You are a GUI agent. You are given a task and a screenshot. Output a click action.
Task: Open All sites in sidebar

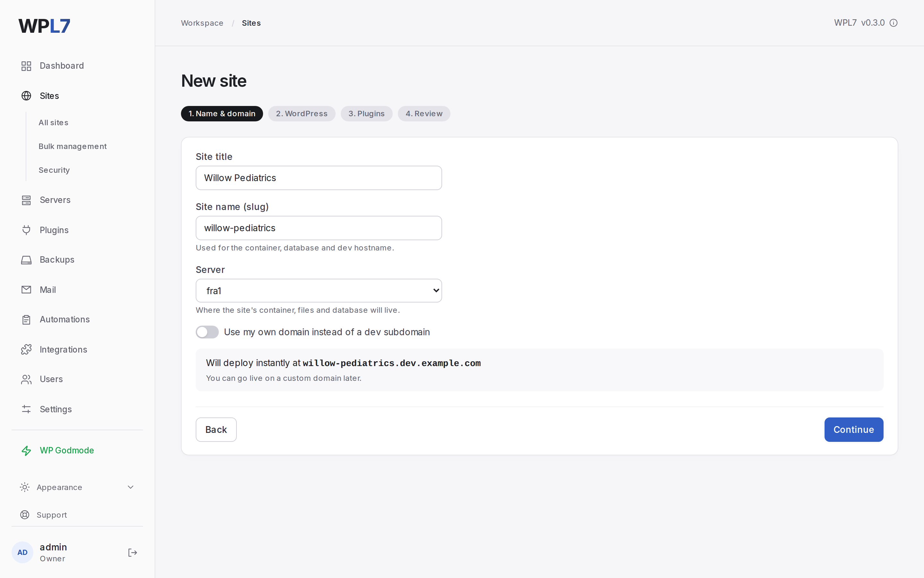pyautogui.click(x=54, y=123)
